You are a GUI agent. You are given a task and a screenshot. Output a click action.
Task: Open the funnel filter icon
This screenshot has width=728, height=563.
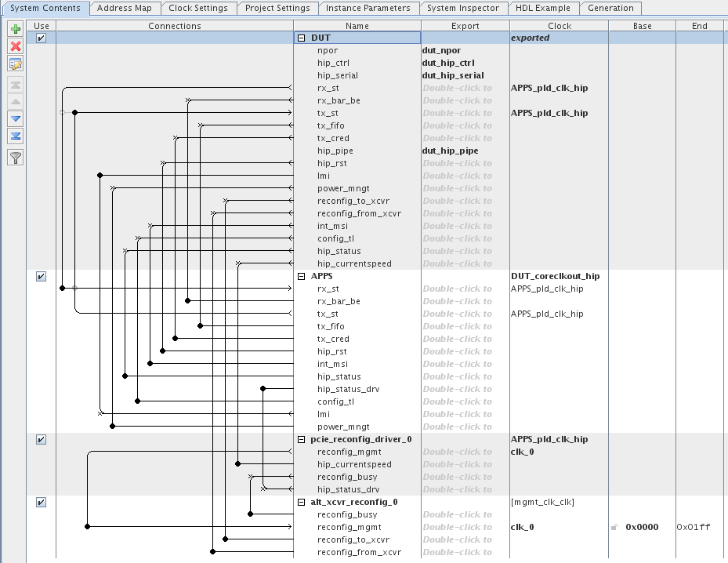(x=15, y=158)
